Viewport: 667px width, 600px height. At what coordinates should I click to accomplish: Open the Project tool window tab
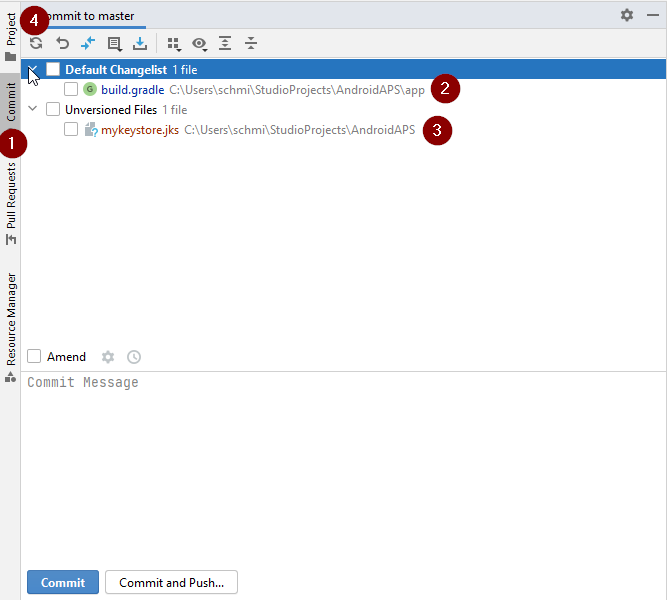tap(11, 36)
